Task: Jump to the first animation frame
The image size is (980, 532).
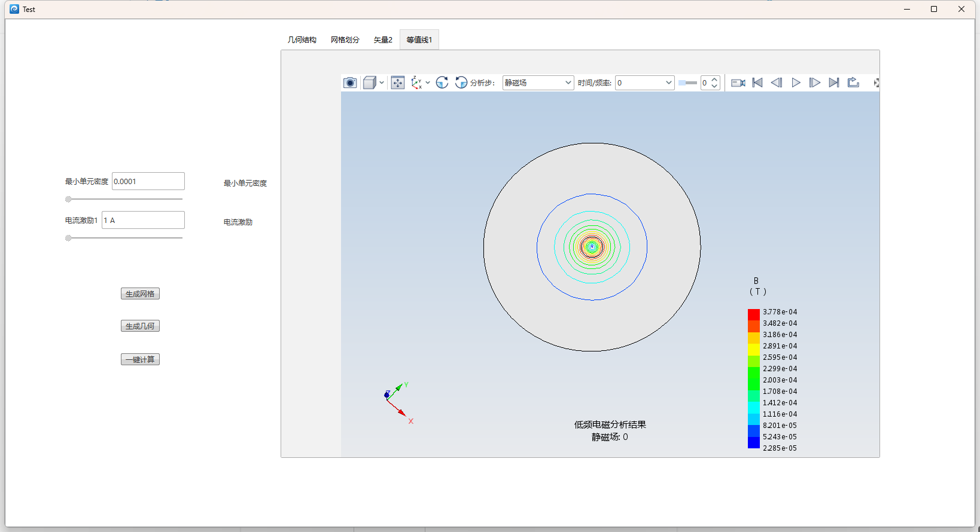Action: (x=757, y=82)
